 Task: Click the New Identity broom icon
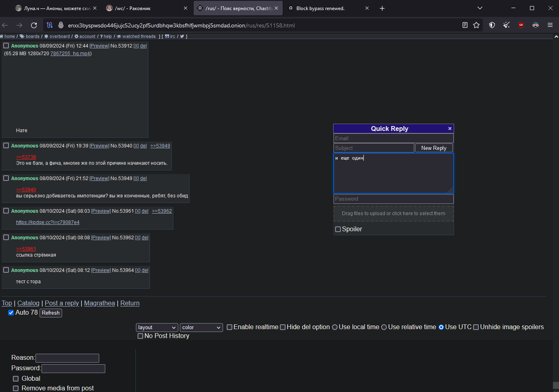[507, 25]
